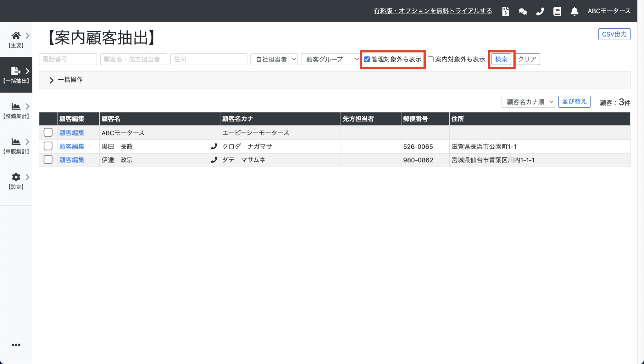
Task: Tick the checkbox for ABCモータース row
Action: pyautogui.click(x=48, y=133)
